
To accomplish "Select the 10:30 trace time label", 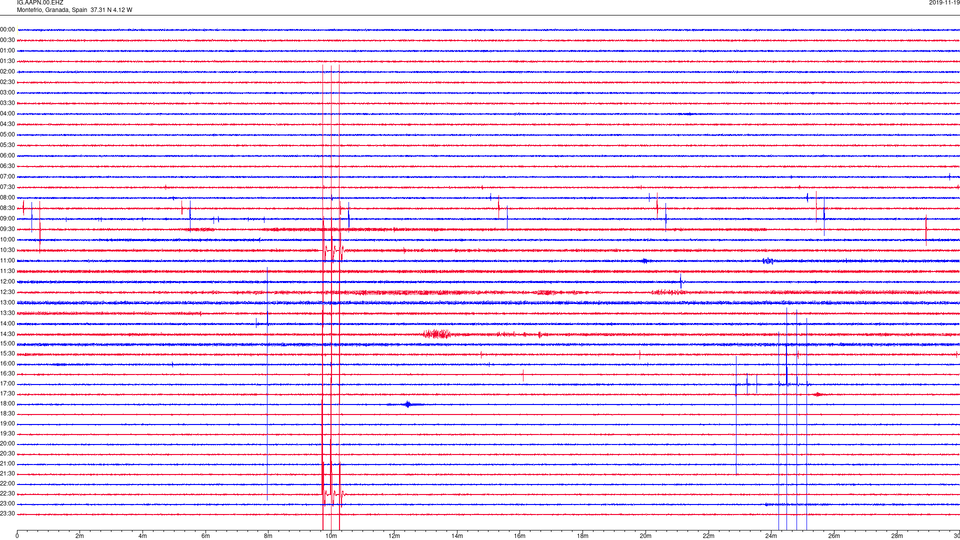I will point(7,250).
